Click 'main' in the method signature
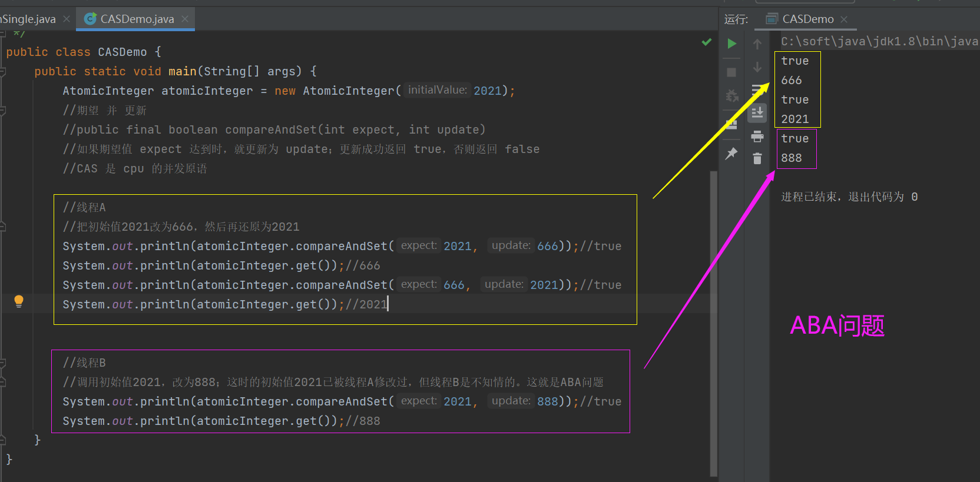 coord(182,71)
